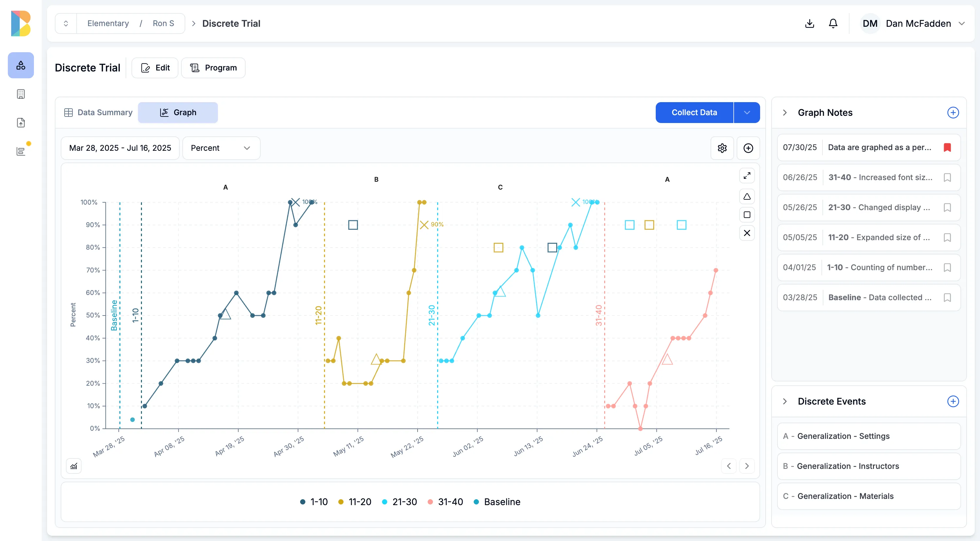This screenshot has width=980, height=541.
Task: Collapse the Graph Notes panel
Action: (785, 113)
